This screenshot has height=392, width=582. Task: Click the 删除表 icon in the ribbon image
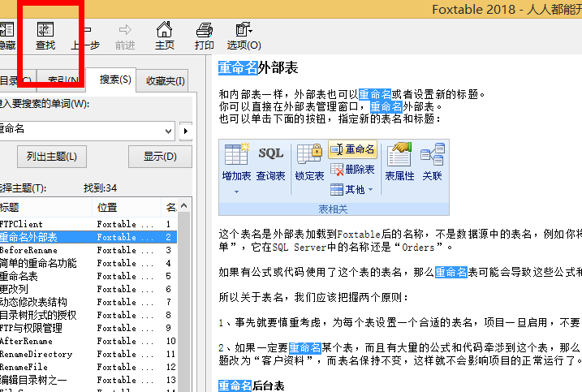[x=352, y=170]
